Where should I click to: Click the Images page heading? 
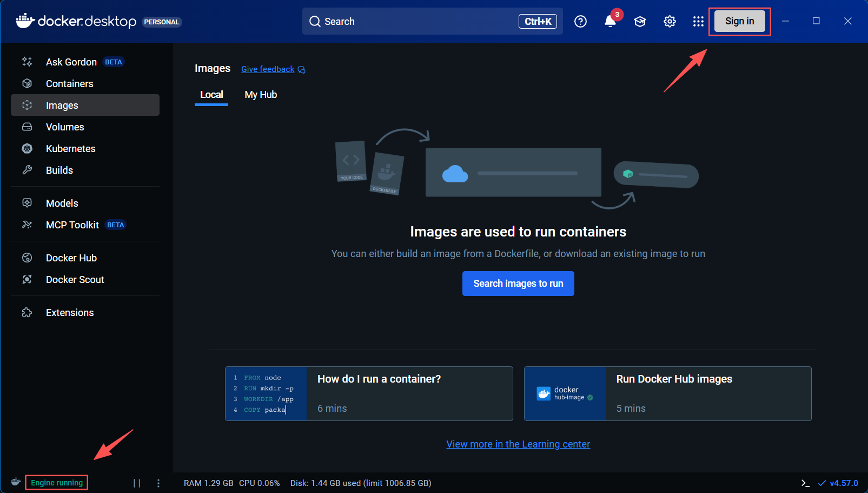click(213, 68)
